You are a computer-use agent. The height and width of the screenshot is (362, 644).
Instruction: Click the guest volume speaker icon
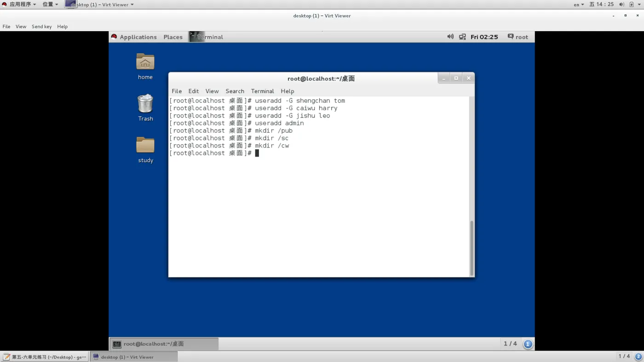pyautogui.click(x=450, y=37)
